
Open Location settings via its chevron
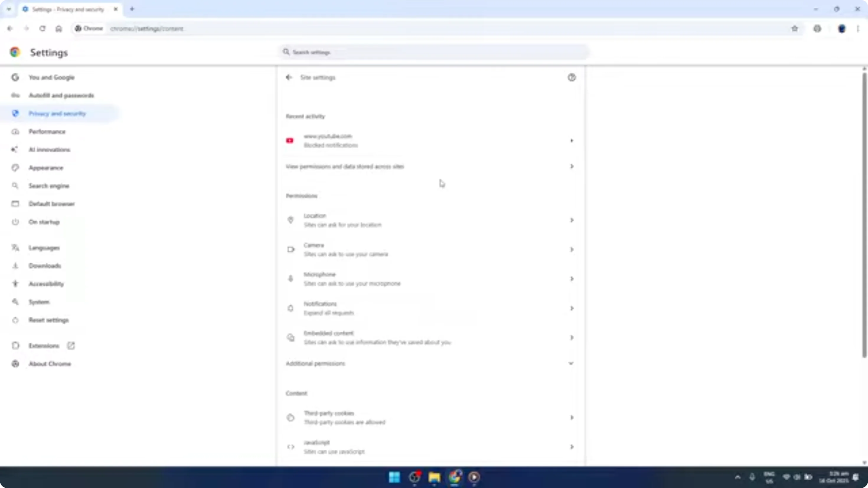pyautogui.click(x=572, y=220)
